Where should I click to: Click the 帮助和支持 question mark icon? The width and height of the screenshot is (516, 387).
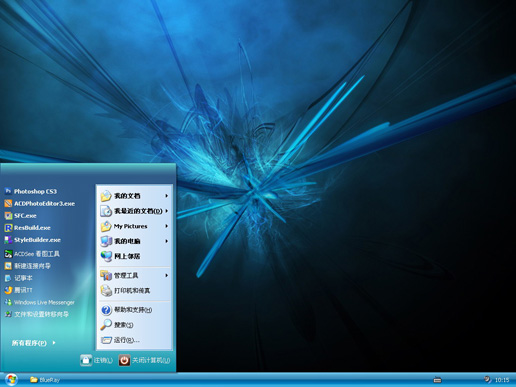click(x=106, y=310)
